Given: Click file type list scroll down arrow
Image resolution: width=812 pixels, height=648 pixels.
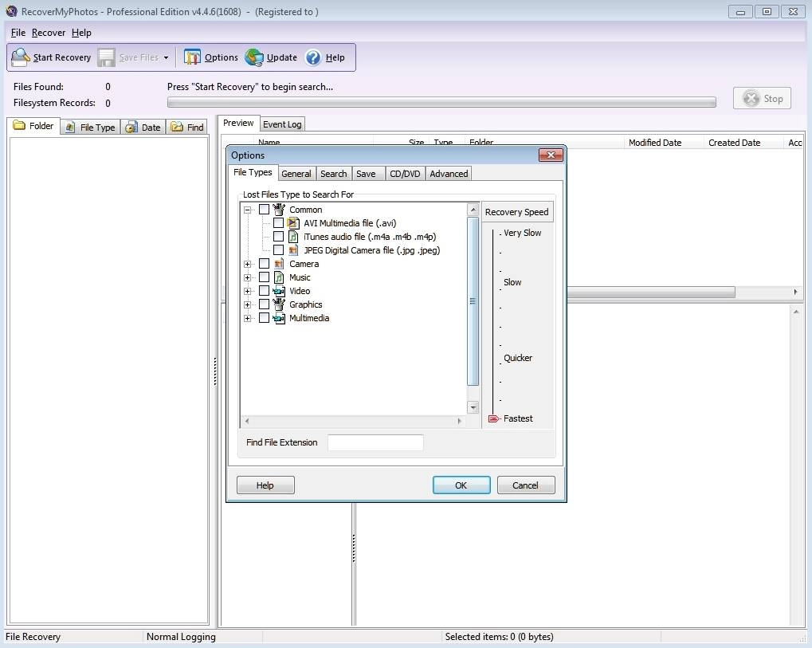Looking at the screenshot, I should (x=473, y=407).
